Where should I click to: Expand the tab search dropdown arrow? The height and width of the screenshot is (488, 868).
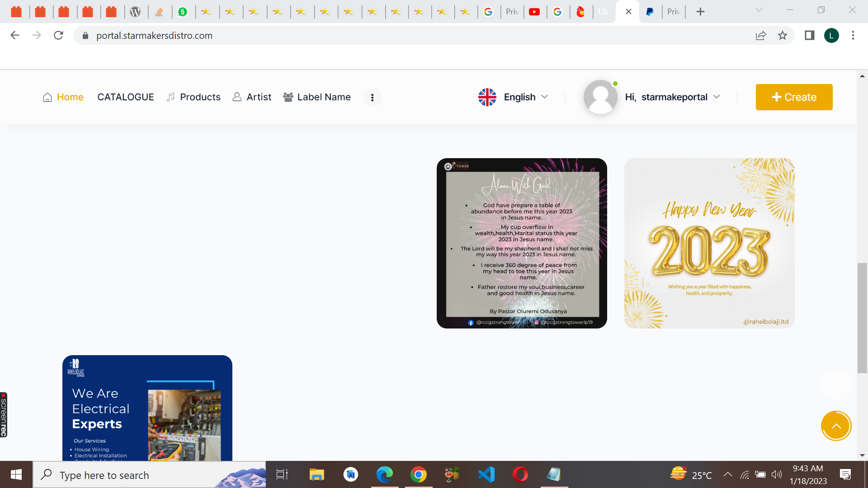tap(759, 10)
